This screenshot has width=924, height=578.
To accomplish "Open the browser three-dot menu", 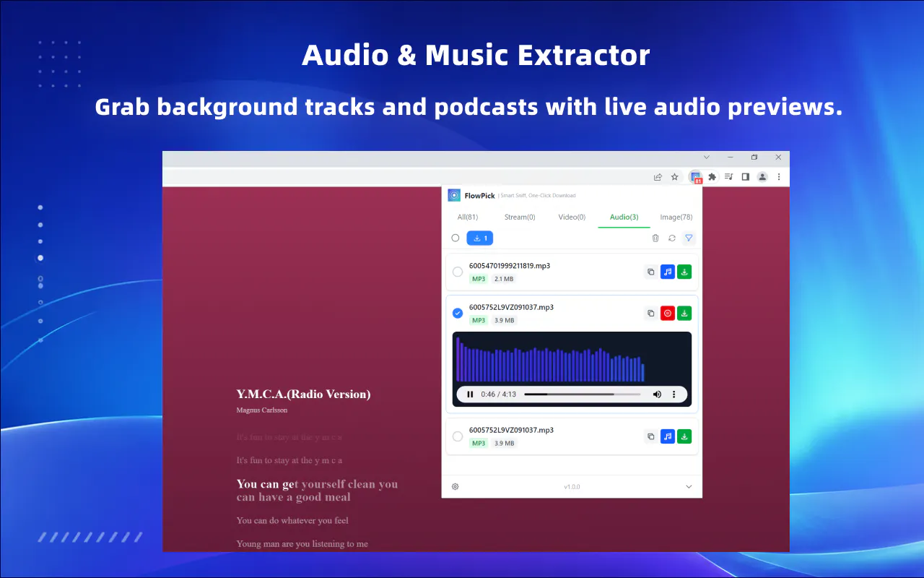I will pos(779,176).
